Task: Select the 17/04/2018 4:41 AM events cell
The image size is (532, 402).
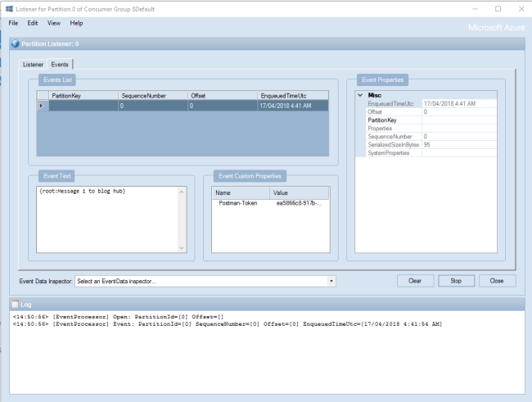Action: (293, 106)
